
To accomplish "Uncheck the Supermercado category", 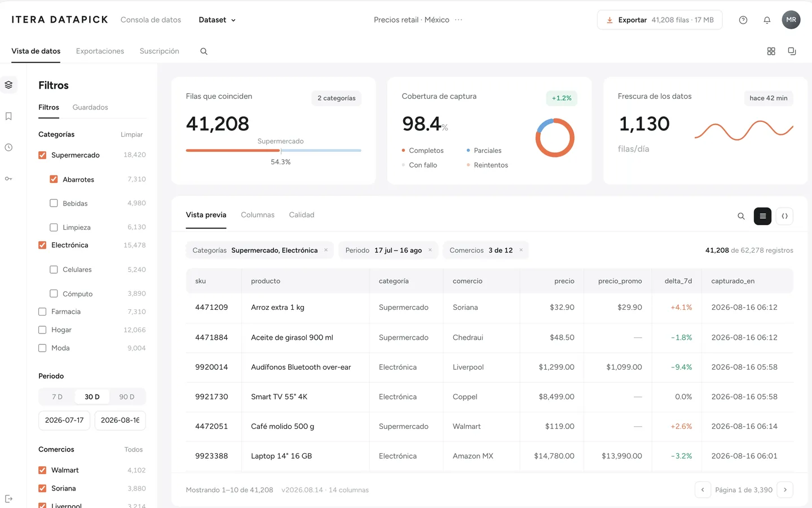I will 42,155.
